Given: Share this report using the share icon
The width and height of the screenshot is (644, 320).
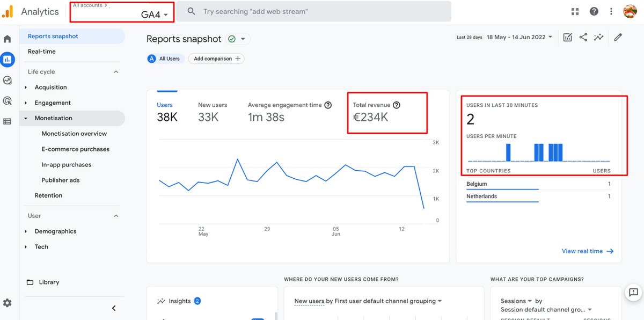Looking at the screenshot, I should coord(583,37).
